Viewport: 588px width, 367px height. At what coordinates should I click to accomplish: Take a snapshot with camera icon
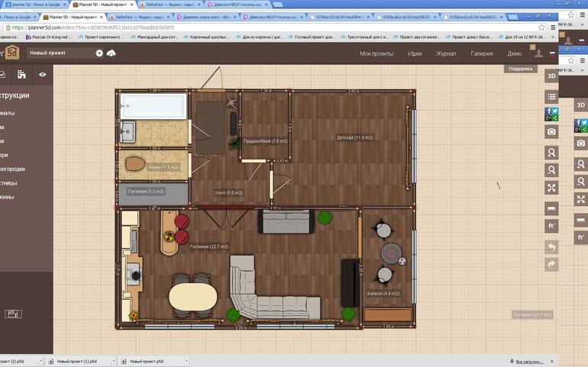pyautogui.click(x=551, y=132)
